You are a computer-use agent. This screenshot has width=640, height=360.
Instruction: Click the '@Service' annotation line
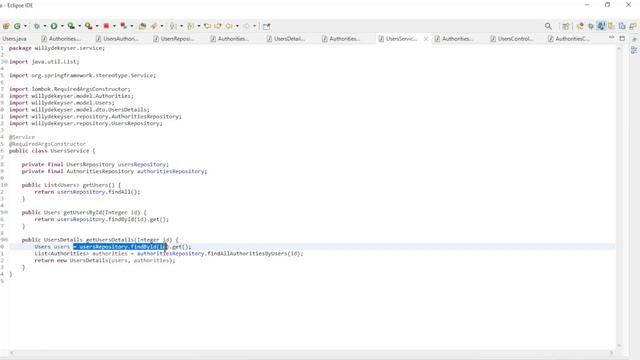(22, 137)
